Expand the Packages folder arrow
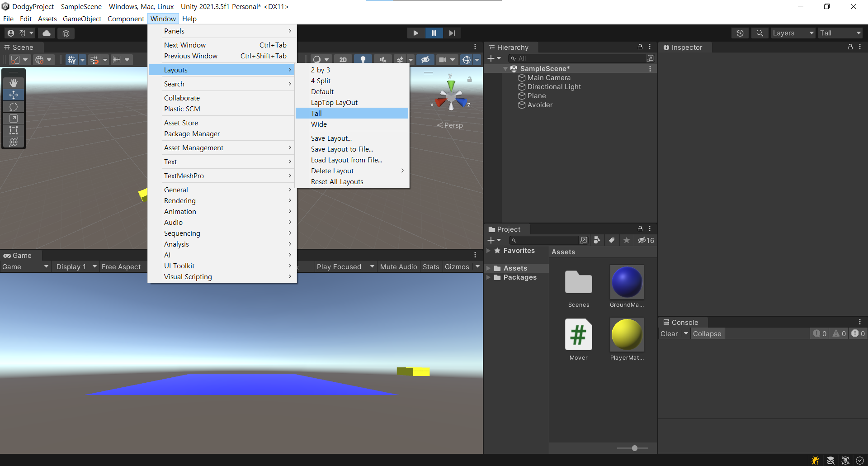 pos(488,277)
